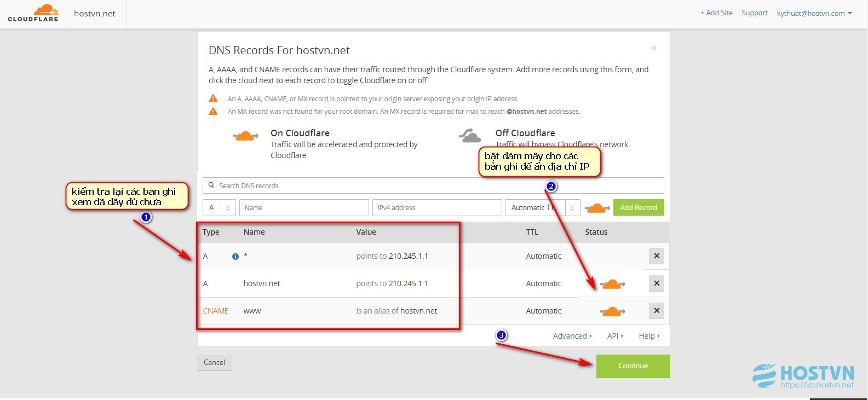The height and width of the screenshot is (400, 868).
Task: Click the green Continue button
Action: [x=633, y=366]
